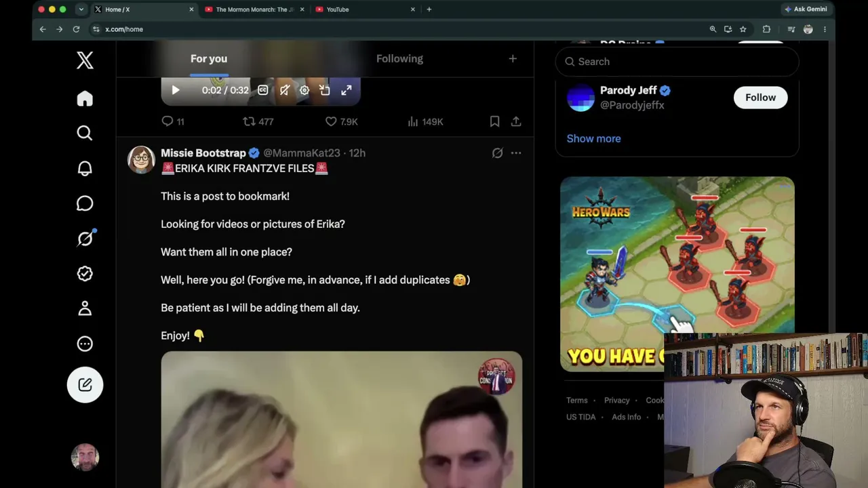Open Profile person icon in the sidebar
Screen dimensions: 868x488
85,308
